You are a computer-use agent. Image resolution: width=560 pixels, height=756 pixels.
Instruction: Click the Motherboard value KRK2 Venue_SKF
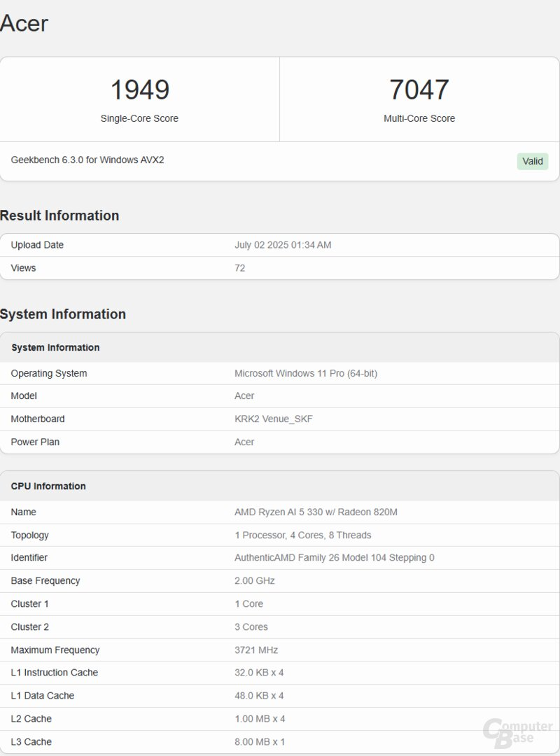274,419
